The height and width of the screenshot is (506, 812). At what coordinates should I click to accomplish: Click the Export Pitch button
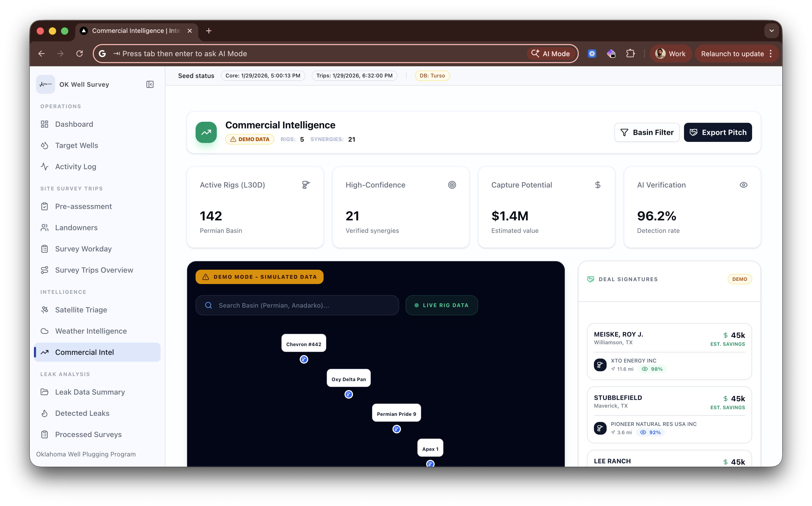point(718,132)
